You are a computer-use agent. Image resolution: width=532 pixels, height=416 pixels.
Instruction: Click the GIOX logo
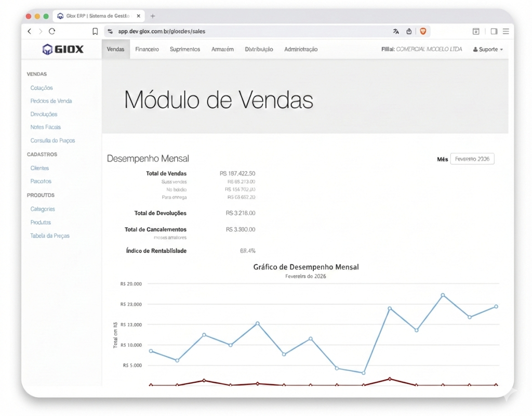pos(62,49)
